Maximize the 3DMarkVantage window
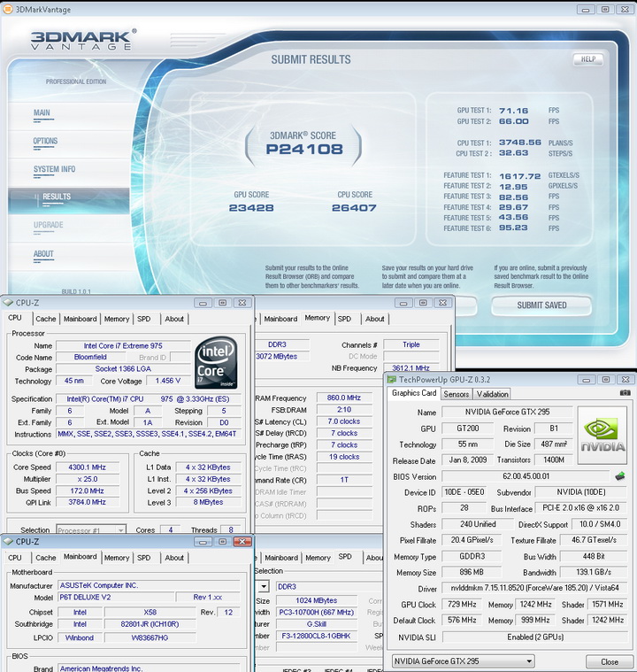The width and height of the screenshot is (637, 672). point(605,9)
